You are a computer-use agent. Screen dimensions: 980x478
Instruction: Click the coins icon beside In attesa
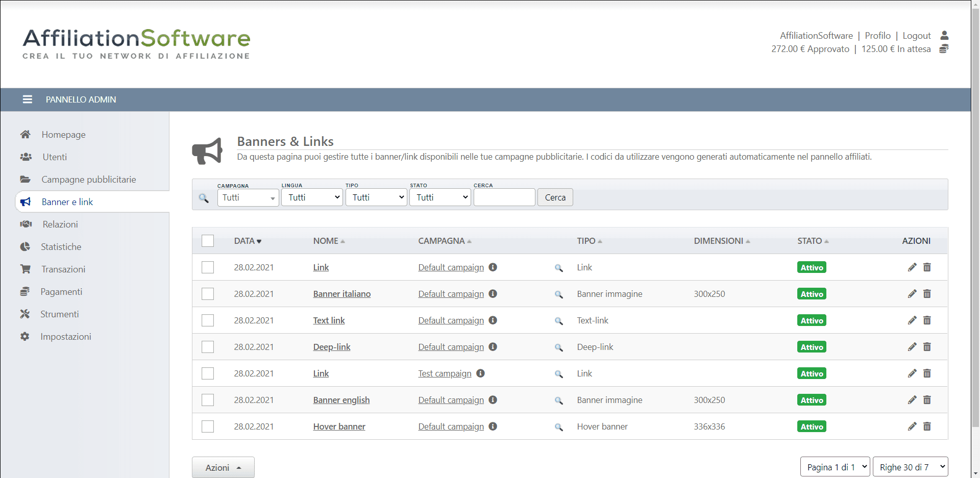944,49
